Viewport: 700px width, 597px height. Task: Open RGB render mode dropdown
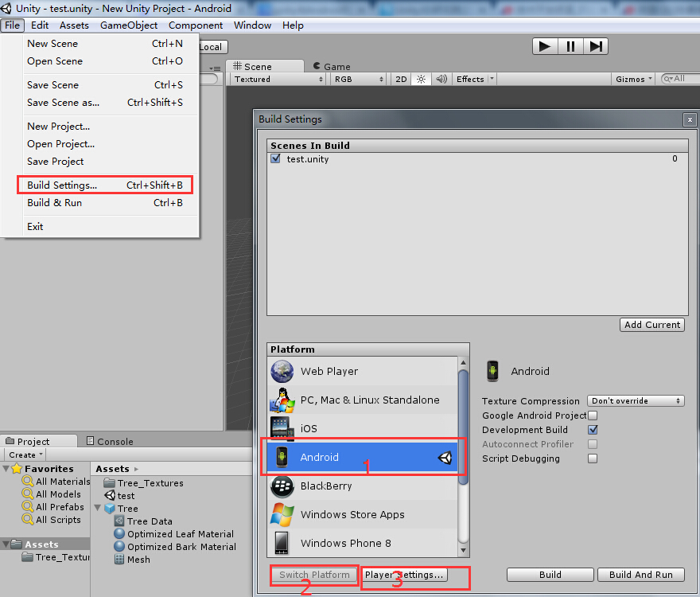[x=359, y=79]
